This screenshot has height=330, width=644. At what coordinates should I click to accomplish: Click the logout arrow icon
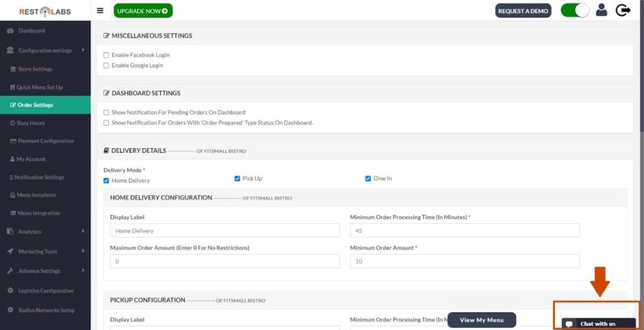pos(623,10)
